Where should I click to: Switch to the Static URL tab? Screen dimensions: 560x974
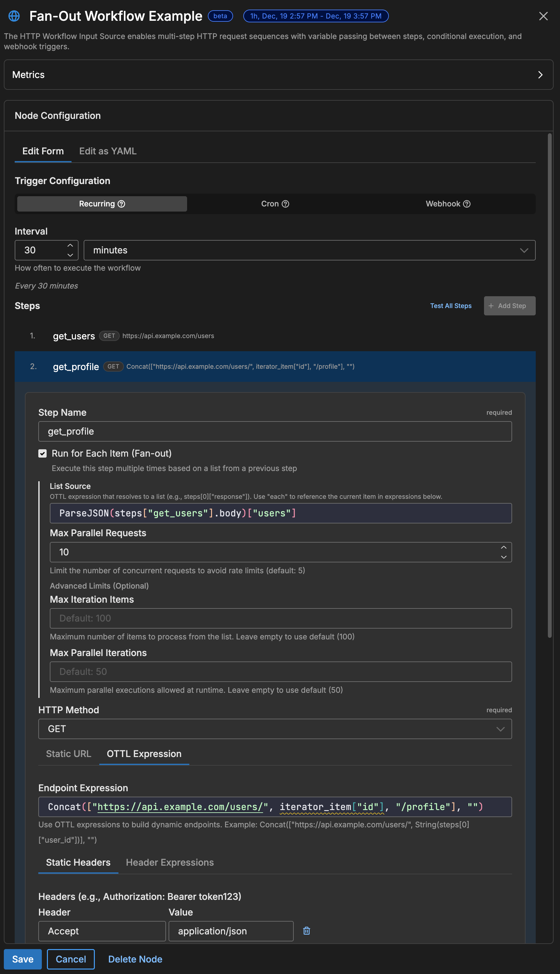68,754
